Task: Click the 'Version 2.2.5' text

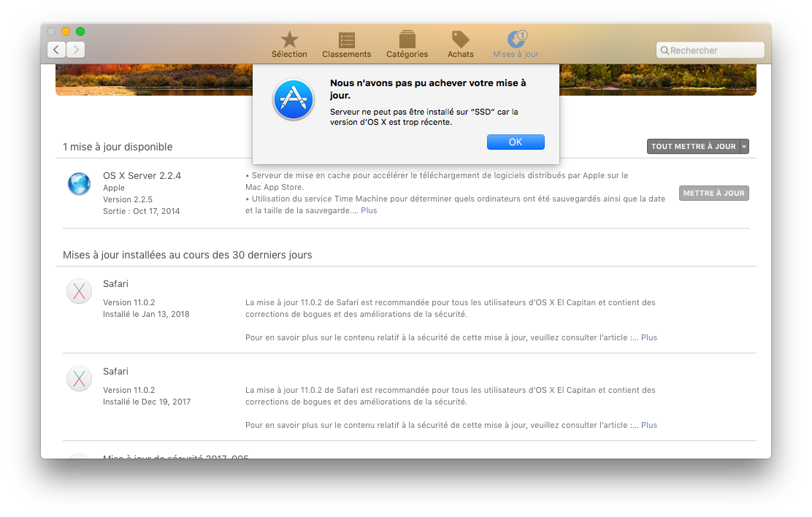Action: (x=128, y=199)
